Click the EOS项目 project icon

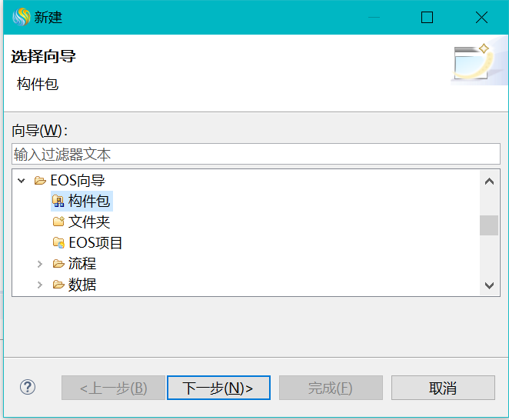[58, 243]
